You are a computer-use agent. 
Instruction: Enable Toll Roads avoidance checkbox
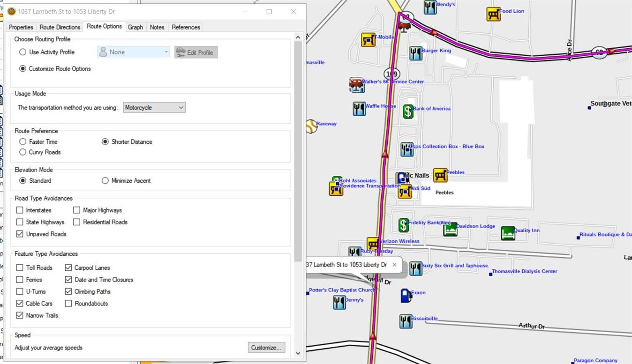coord(20,267)
